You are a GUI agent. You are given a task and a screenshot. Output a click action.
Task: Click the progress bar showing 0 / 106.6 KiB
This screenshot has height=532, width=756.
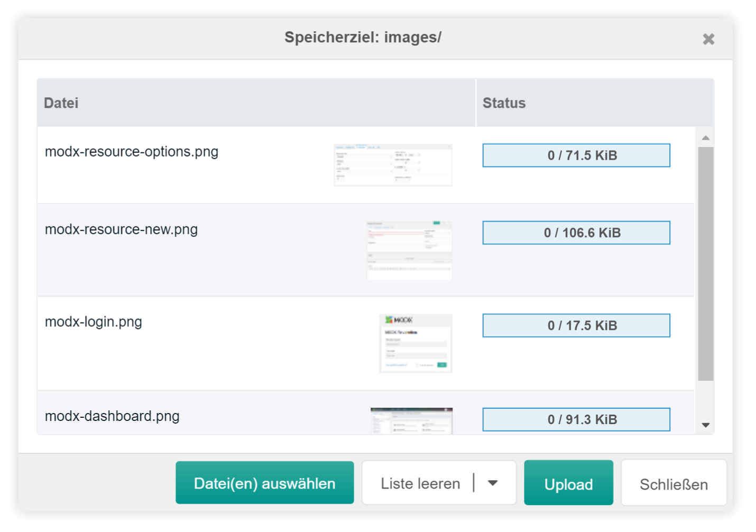(576, 232)
